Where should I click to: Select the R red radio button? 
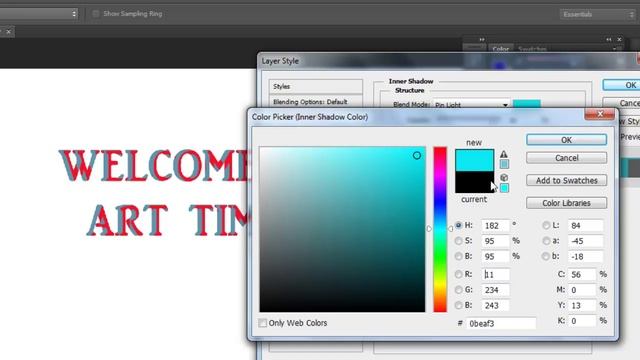pos(458,274)
